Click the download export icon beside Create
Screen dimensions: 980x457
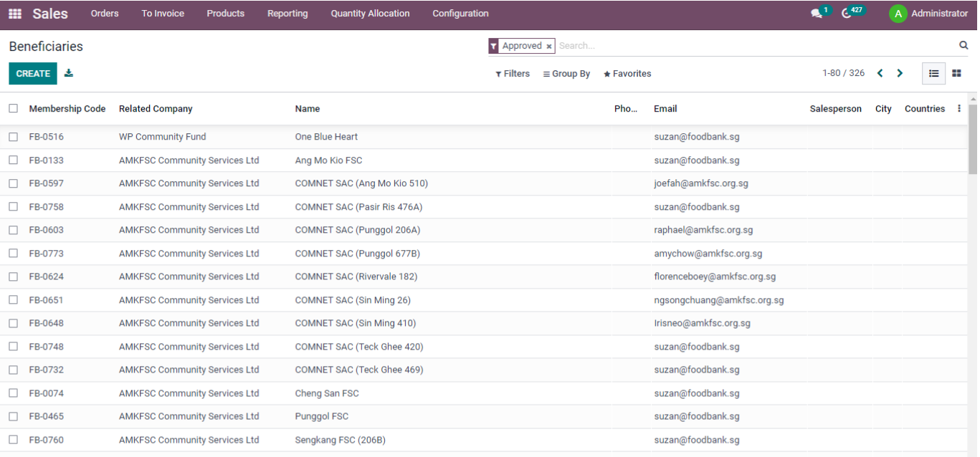69,73
